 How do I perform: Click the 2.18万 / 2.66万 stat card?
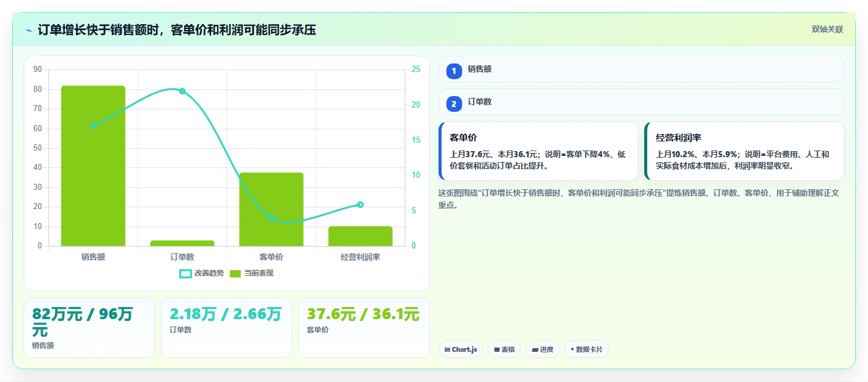click(226, 328)
